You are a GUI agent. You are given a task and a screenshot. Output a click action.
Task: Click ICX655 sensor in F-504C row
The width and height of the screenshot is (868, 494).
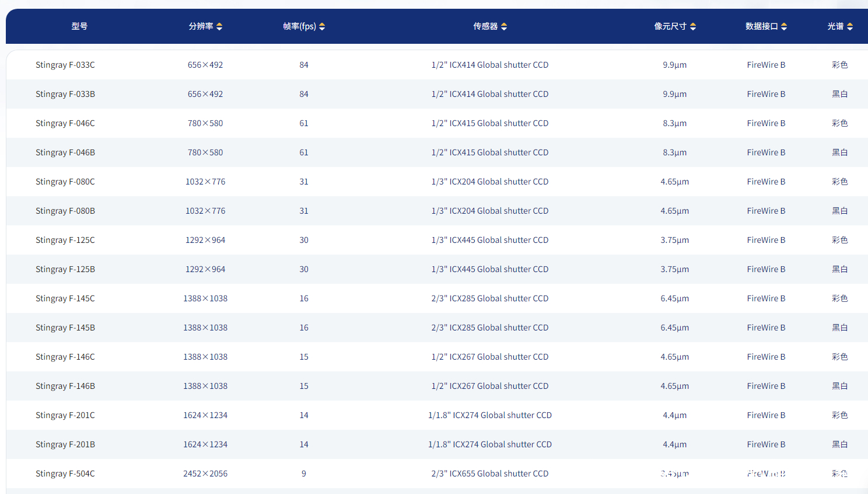tap(490, 474)
